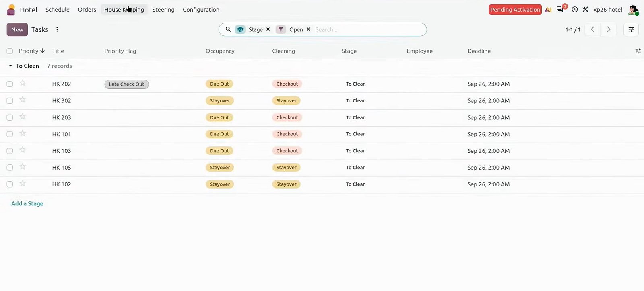
Task: Open the Tasks actions kebab menu
Action: 57,29
